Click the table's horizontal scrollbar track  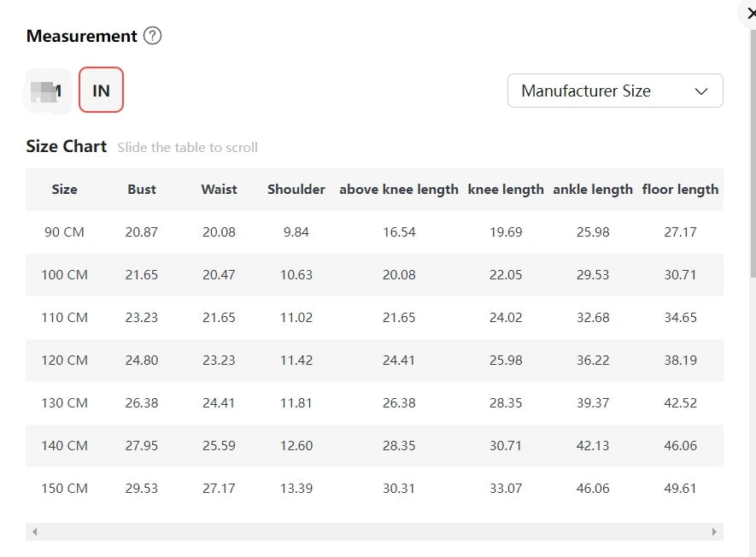[x=374, y=531]
